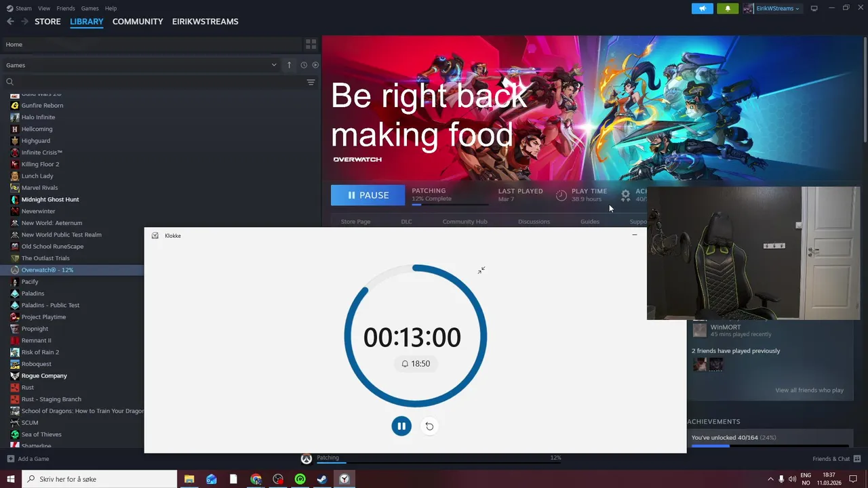Switch to the COMMUNITY tab
Viewport: 868px width, 488px height.
coord(138,22)
